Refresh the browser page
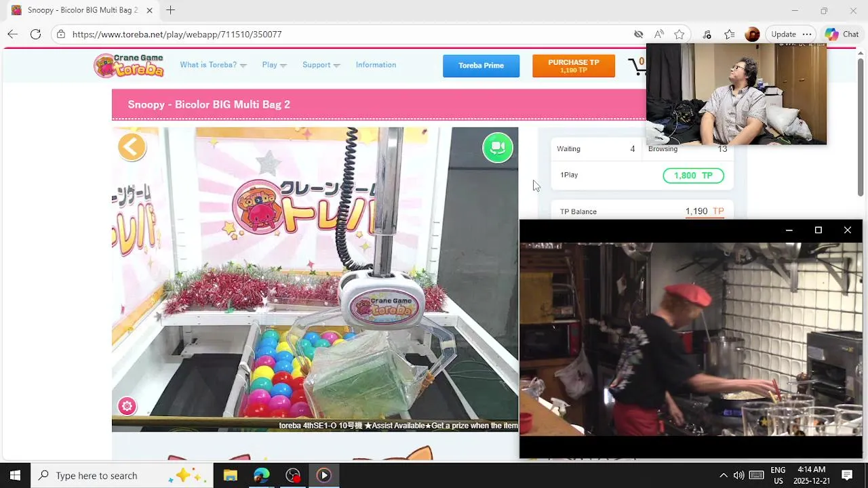 pyautogui.click(x=35, y=34)
